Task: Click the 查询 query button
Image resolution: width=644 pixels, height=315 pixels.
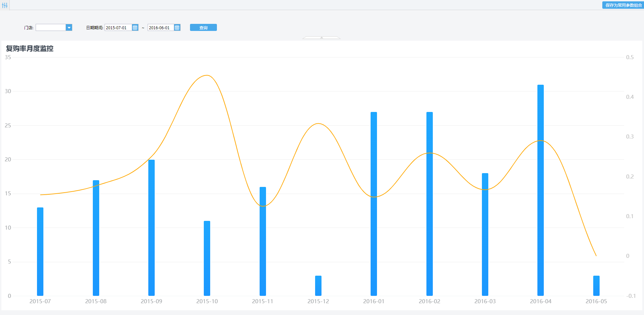Action: tap(203, 28)
